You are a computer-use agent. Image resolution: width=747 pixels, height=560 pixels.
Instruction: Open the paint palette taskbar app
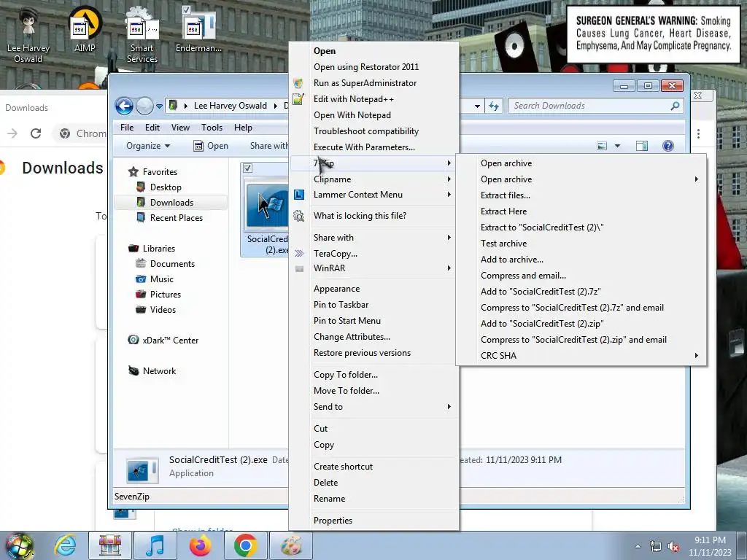(291, 545)
